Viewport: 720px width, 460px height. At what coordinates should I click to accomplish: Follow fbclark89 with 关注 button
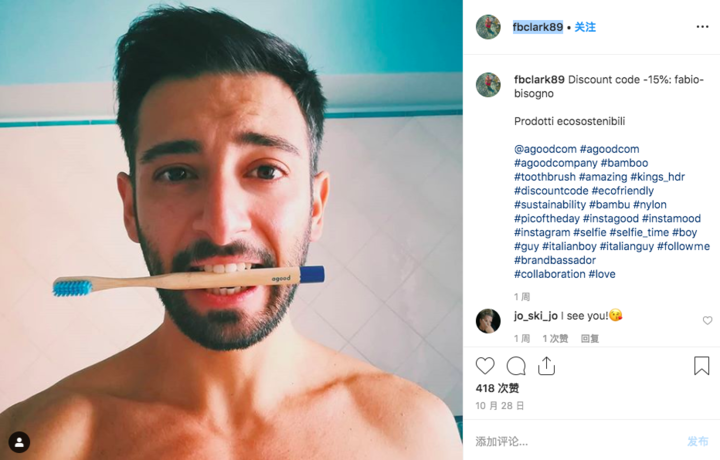(x=585, y=27)
